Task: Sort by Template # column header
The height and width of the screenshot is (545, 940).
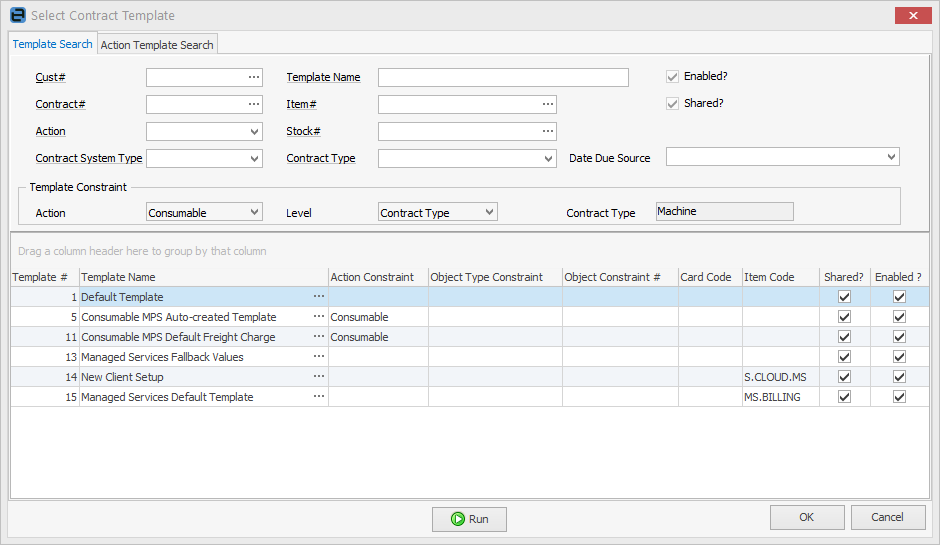Action: [x=45, y=277]
